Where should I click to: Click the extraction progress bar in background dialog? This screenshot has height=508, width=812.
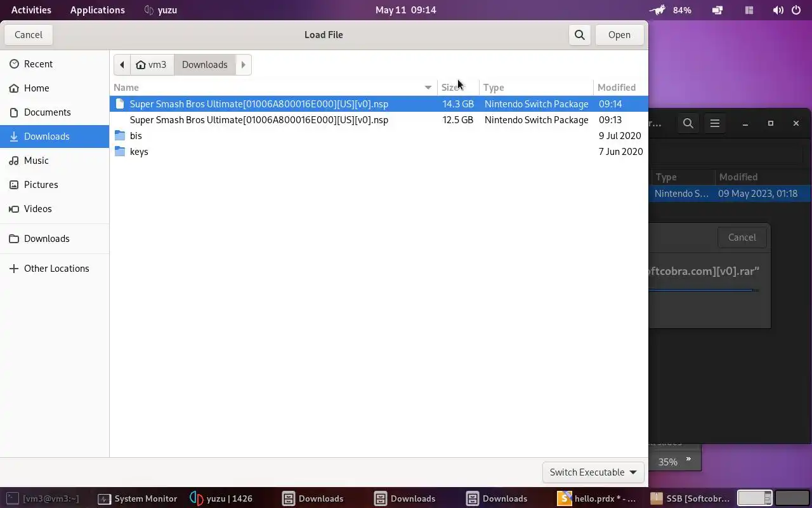(704, 290)
